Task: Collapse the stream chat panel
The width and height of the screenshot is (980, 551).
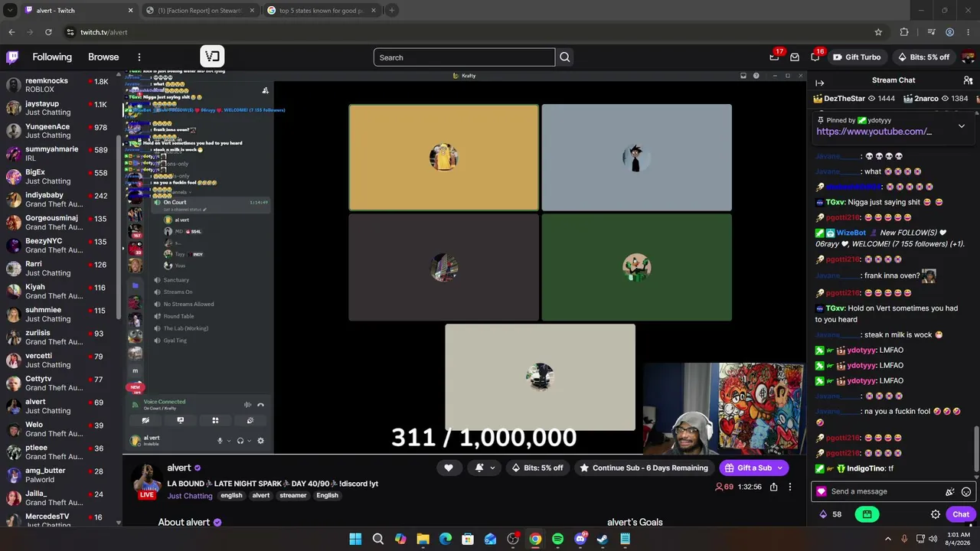Action: point(819,83)
